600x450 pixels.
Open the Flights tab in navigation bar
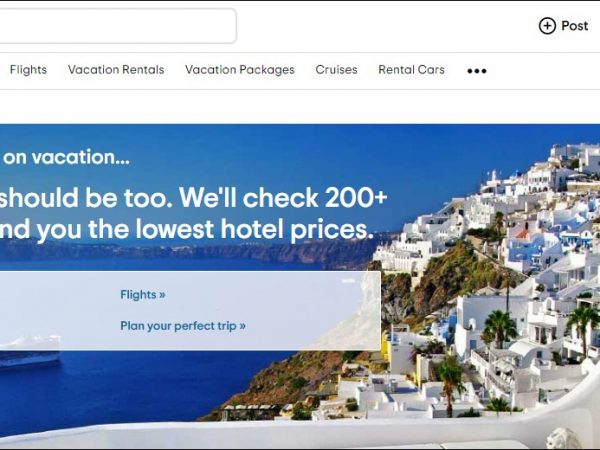(28, 70)
